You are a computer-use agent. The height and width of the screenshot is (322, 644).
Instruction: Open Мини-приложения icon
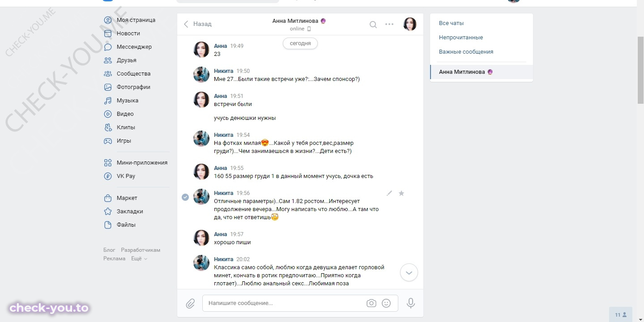[108, 163]
